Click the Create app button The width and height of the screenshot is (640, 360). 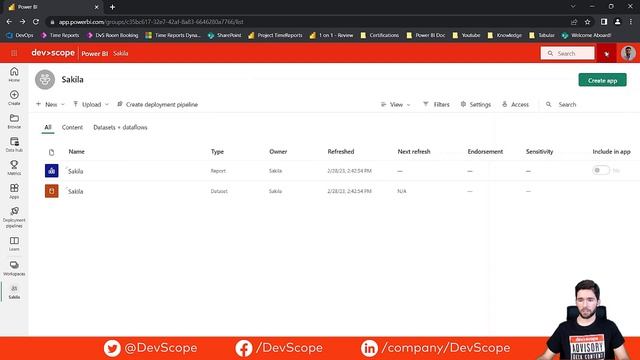602,80
